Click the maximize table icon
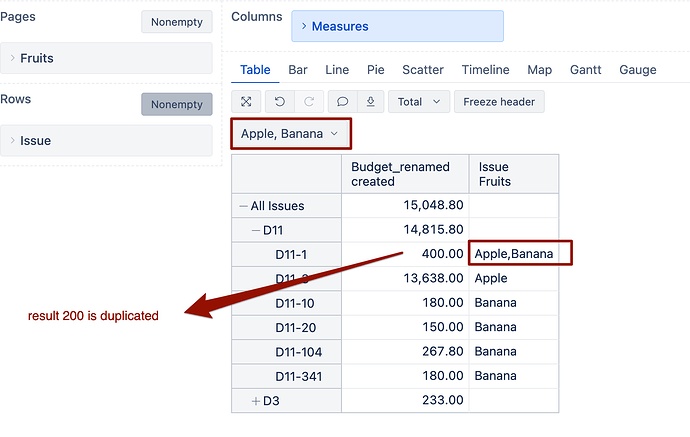 tap(246, 102)
